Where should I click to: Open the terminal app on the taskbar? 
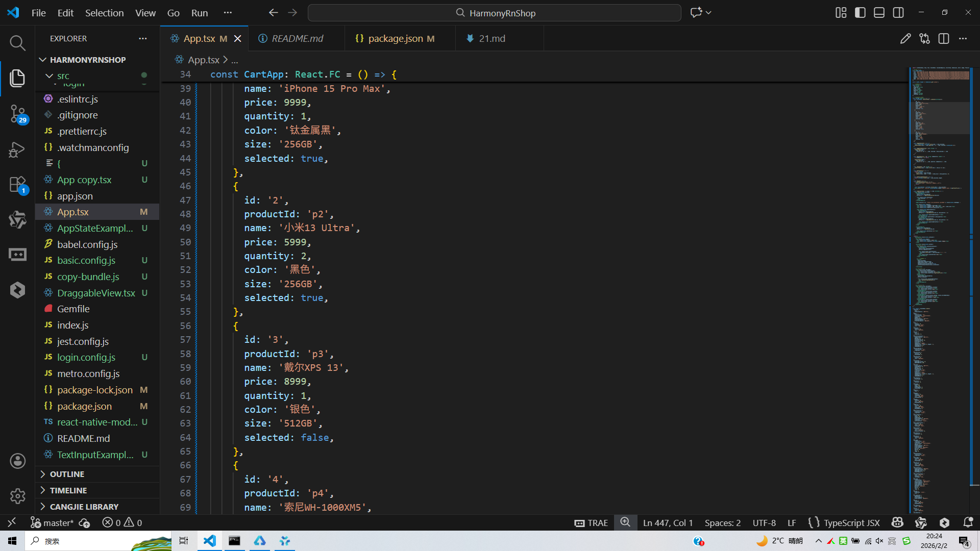click(234, 541)
